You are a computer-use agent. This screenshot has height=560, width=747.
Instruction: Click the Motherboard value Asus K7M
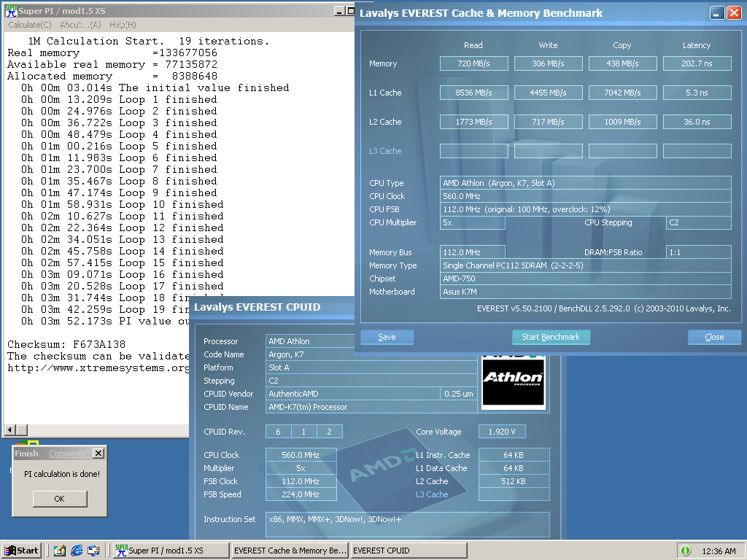click(586, 292)
